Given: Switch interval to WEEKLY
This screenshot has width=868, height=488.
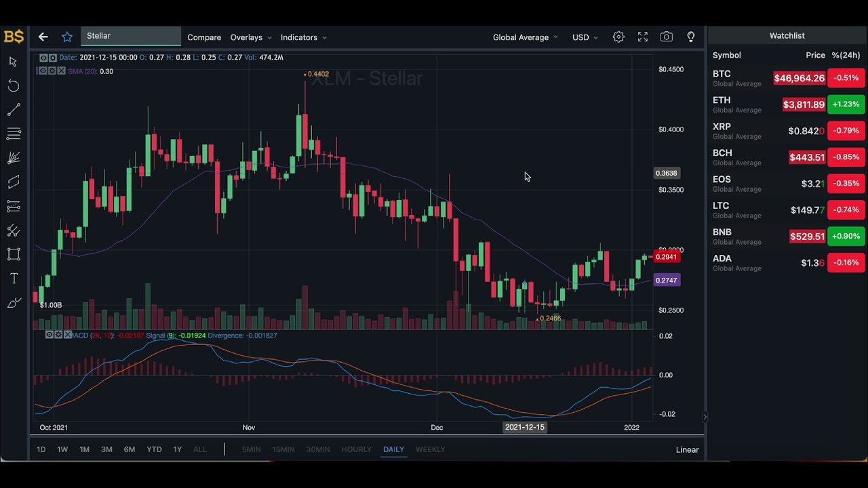Looking at the screenshot, I should pyautogui.click(x=430, y=449).
